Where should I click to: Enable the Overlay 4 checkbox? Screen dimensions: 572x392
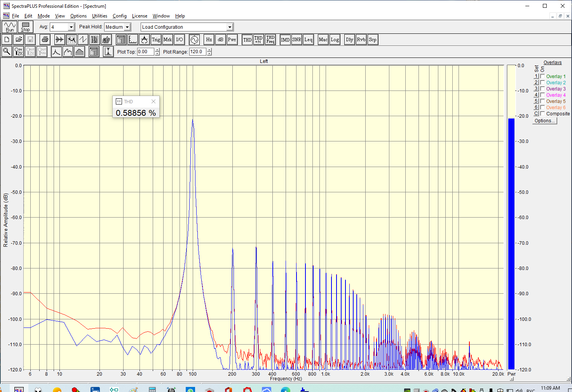click(542, 95)
